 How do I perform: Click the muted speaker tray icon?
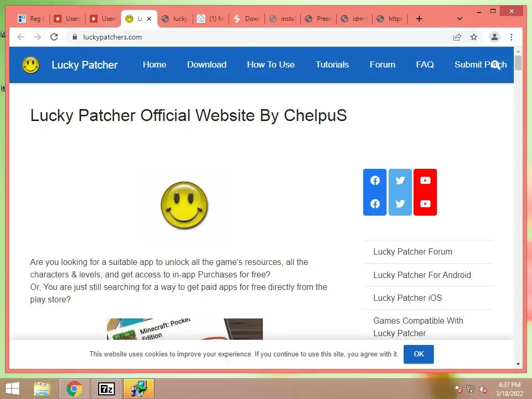coord(483,389)
